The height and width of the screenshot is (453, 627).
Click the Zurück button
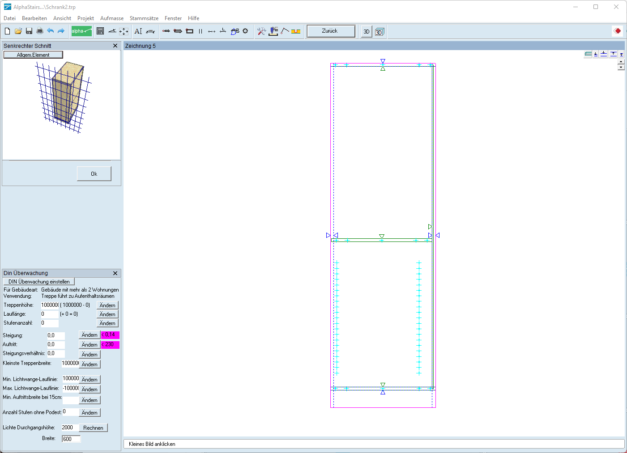[x=330, y=31]
